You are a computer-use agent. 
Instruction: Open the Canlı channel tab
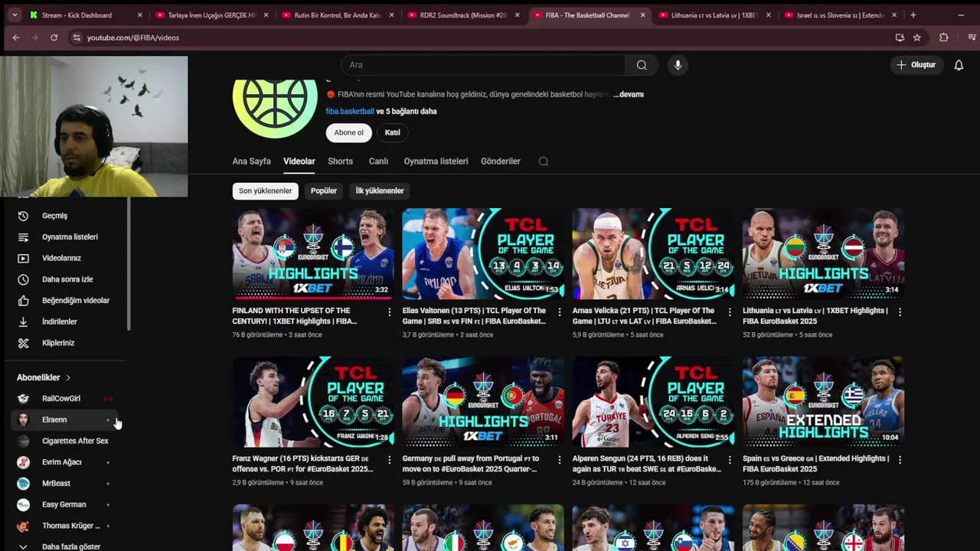click(x=378, y=161)
